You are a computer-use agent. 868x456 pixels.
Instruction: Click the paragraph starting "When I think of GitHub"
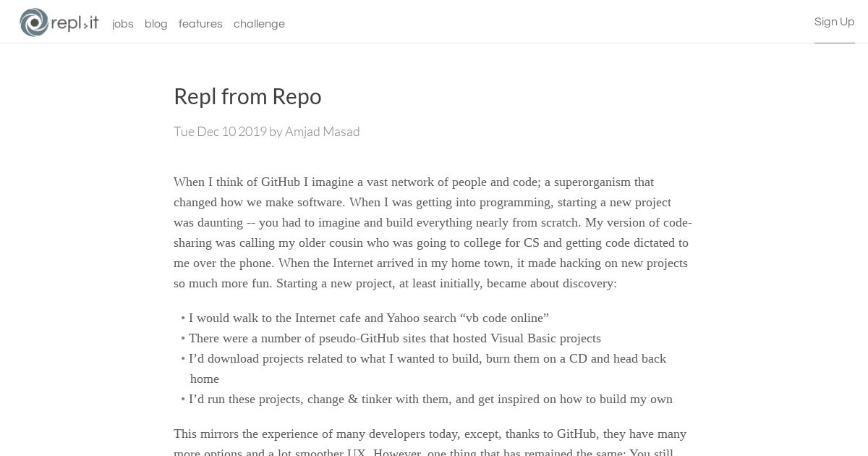[x=433, y=232]
